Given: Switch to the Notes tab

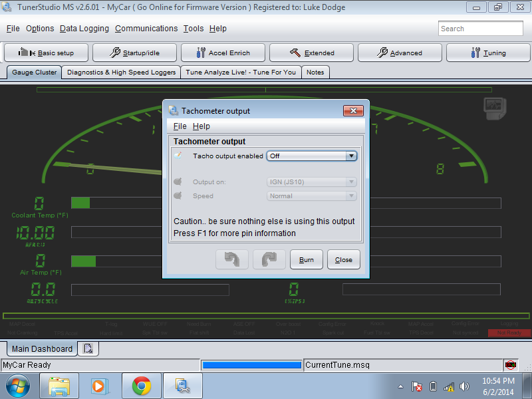Looking at the screenshot, I should coord(315,72).
